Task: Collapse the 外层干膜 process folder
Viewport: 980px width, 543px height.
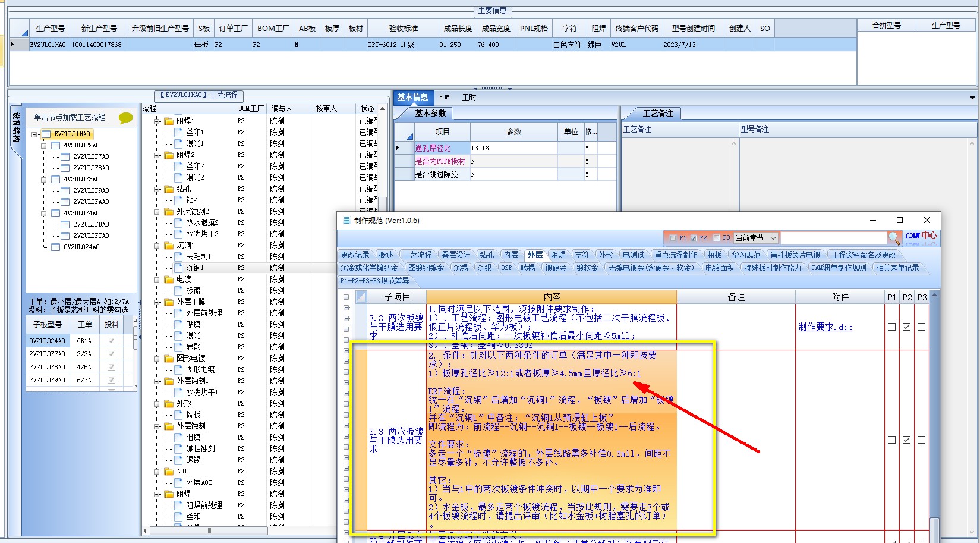Action: pos(157,302)
